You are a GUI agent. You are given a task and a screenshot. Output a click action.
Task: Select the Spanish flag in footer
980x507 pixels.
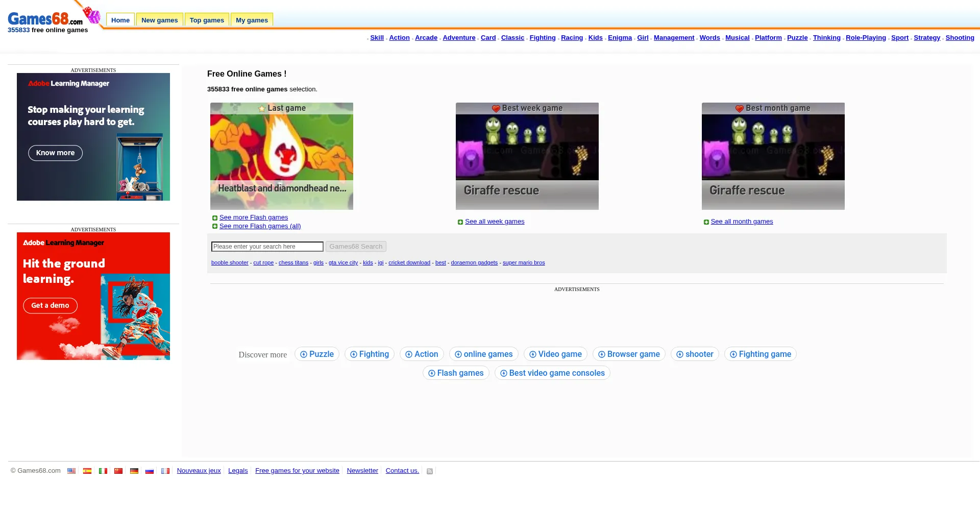[x=87, y=471]
